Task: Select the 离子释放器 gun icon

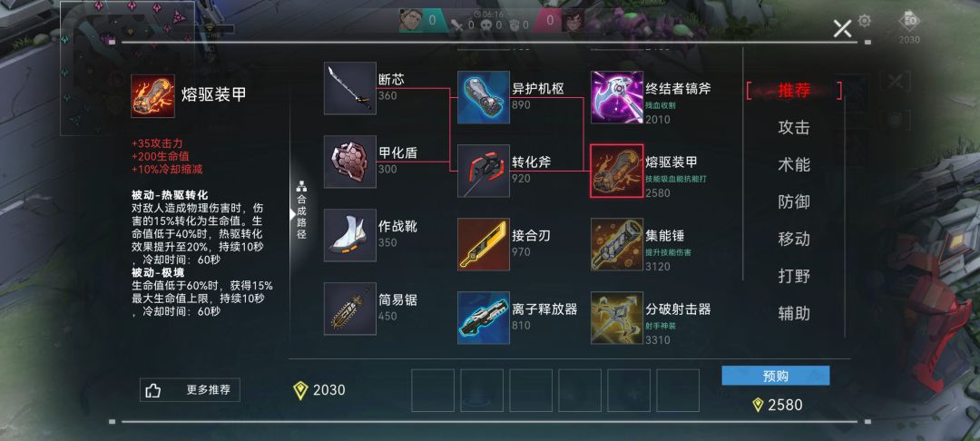Action: click(x=483, y=318)
